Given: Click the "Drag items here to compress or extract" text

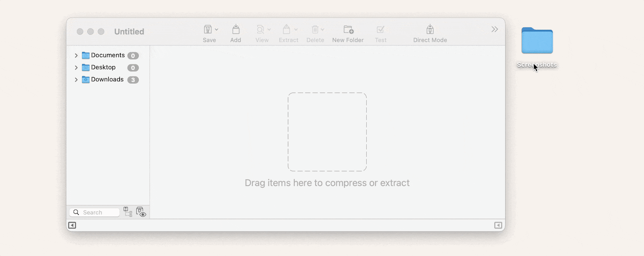Looking at the screenshot, I should pos(327,183).
